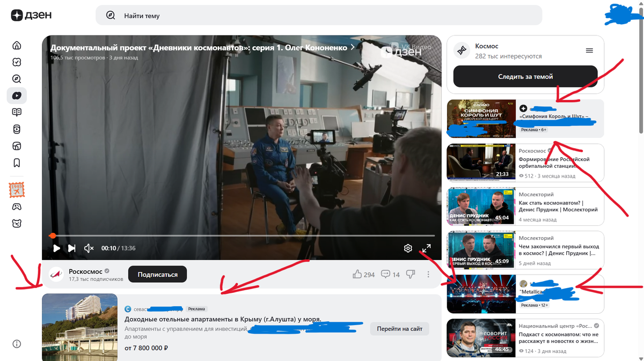Screen dimensions: 644x361
Task: Open the subscriptions checkmark badge icon
Action: coord(17,62)
